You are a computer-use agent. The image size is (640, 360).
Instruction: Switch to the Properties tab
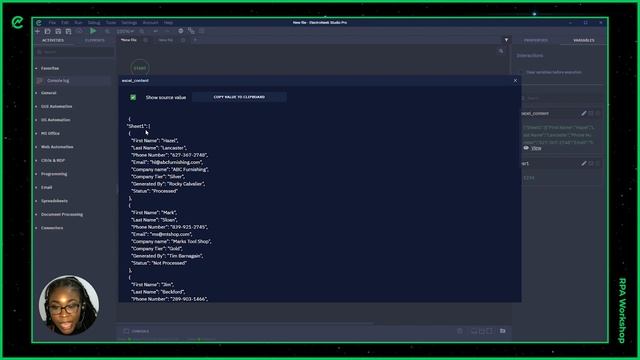tap(536, 40)
